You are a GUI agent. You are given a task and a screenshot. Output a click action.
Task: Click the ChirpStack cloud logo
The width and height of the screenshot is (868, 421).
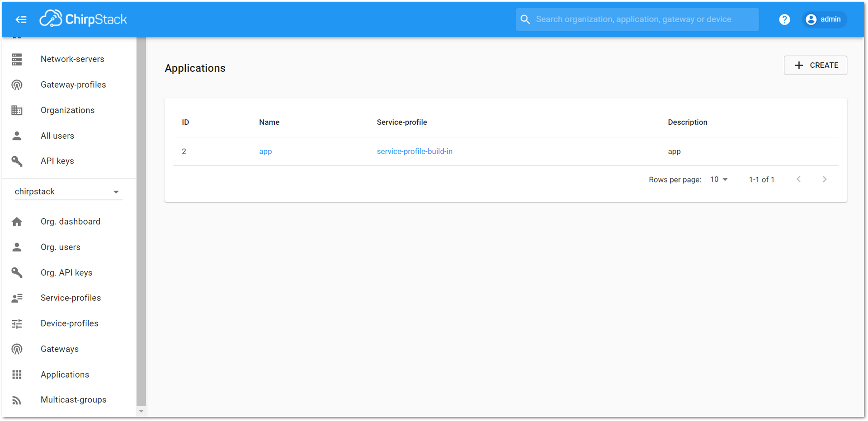[83, 19]
